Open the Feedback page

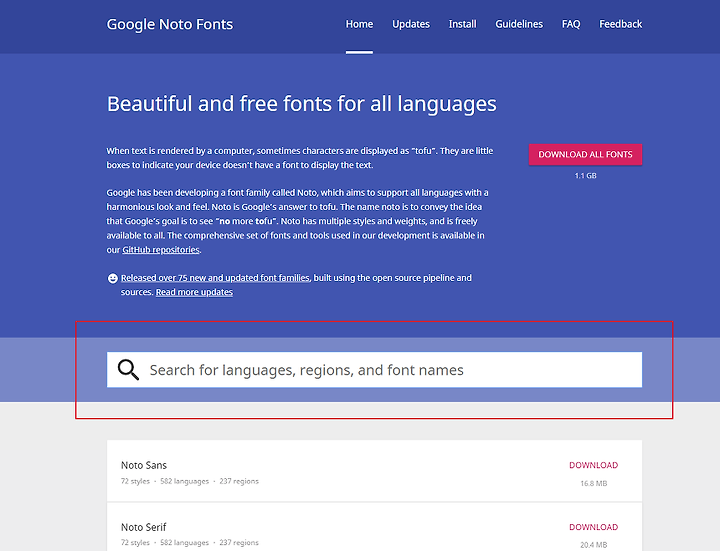click(x=620, y=24)
